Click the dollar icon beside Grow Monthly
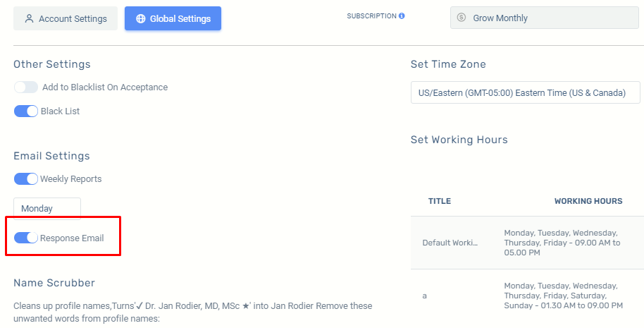Viewport: 644px width, 328px height. click(462, 18)
